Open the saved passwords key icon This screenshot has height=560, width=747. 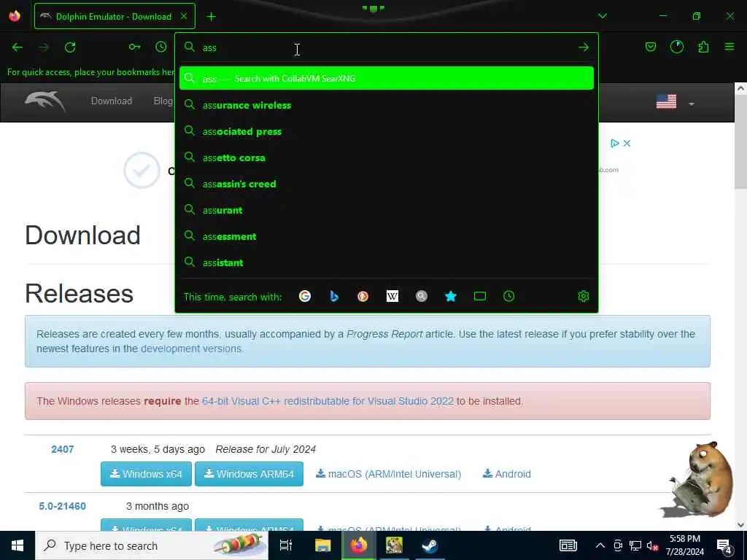coord(135,47)
